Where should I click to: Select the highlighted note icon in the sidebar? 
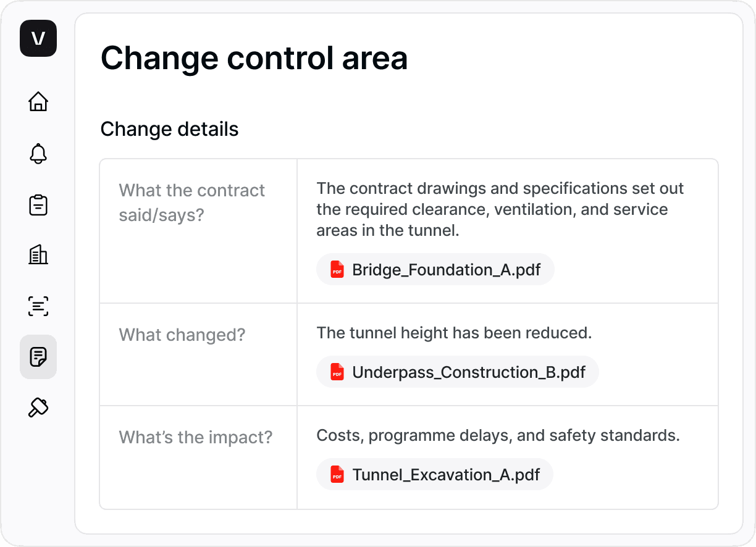(38, 357)
